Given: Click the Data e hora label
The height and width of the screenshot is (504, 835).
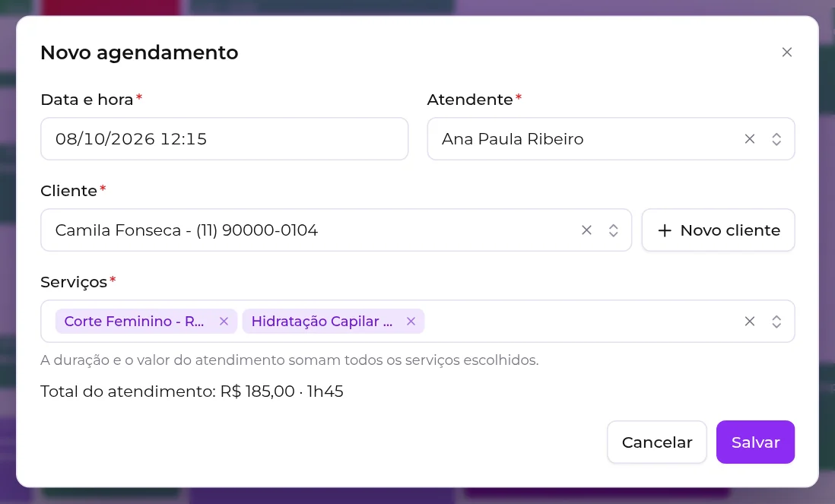Looking at the screenshot, I should tap(87, 100).
